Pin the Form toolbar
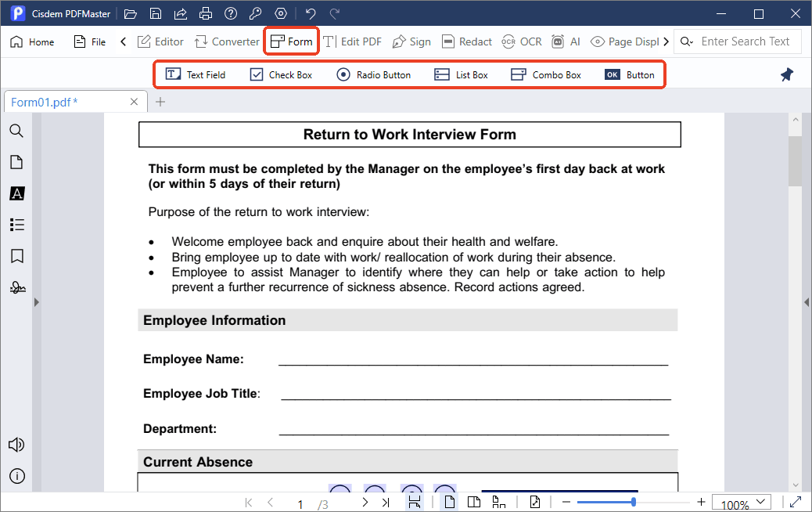The height and width of the screenshot is (512, 812). click(787, 74)
